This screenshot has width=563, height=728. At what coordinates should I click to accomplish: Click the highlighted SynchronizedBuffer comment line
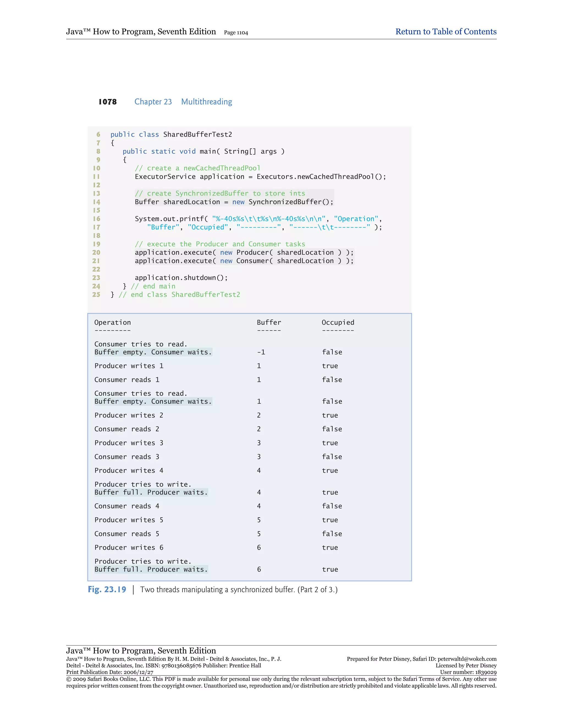[220, 193]
